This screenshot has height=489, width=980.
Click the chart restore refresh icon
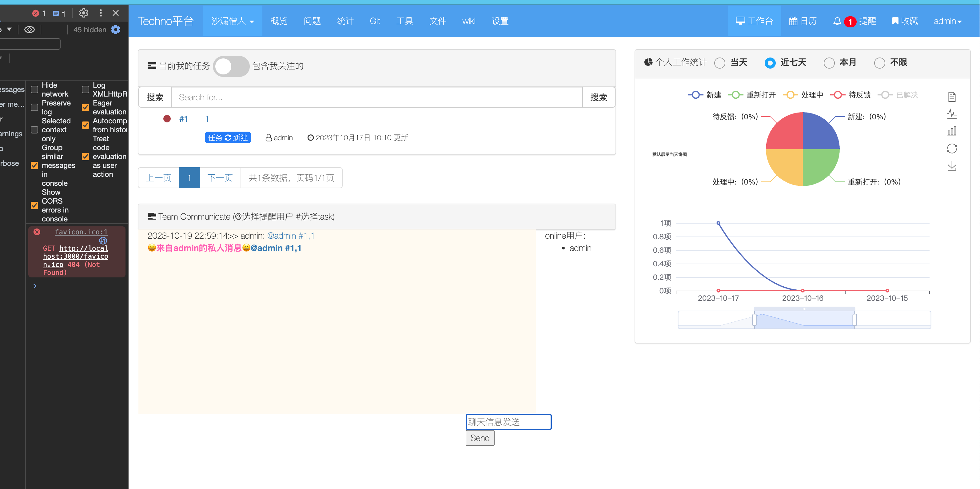pyautogui.click(x=951, y=149)
